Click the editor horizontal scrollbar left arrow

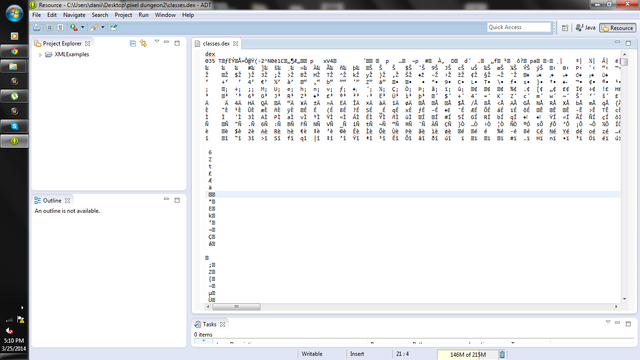pos(208,307)
